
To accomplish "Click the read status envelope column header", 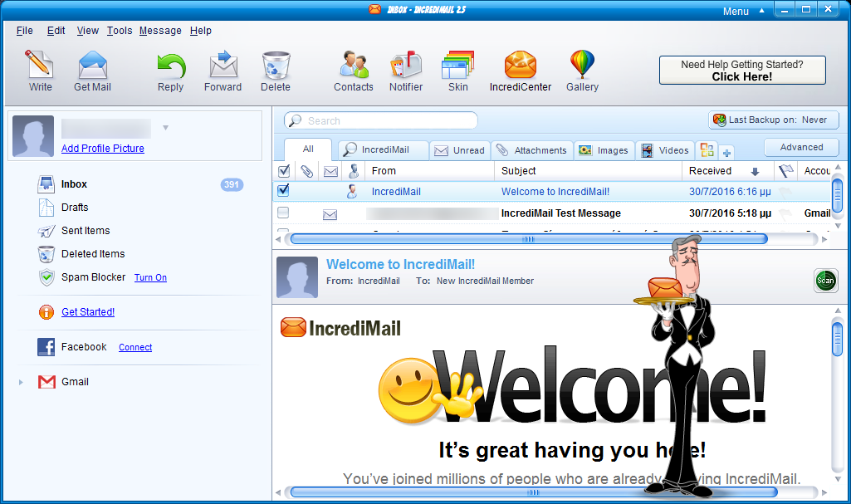I will (330, 172).
